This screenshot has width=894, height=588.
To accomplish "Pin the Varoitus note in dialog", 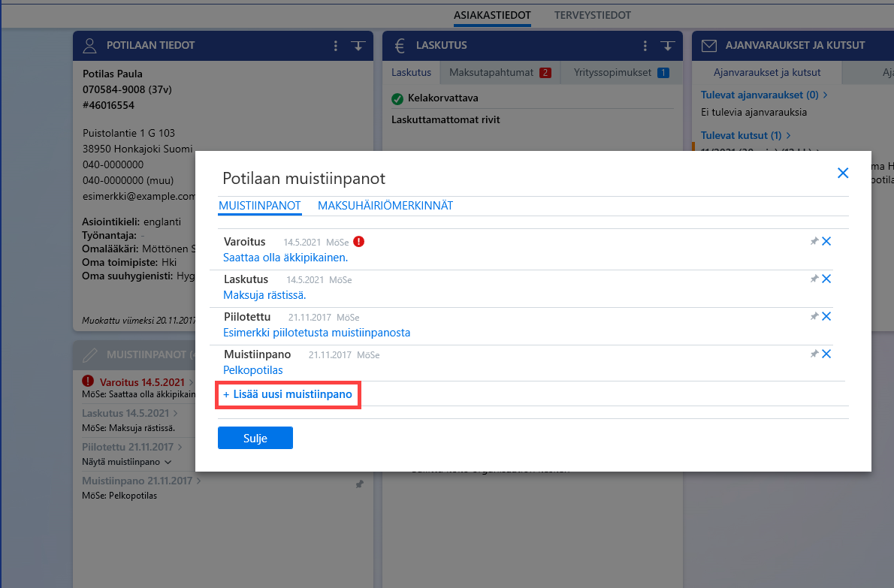I will [x=814, y=241].
